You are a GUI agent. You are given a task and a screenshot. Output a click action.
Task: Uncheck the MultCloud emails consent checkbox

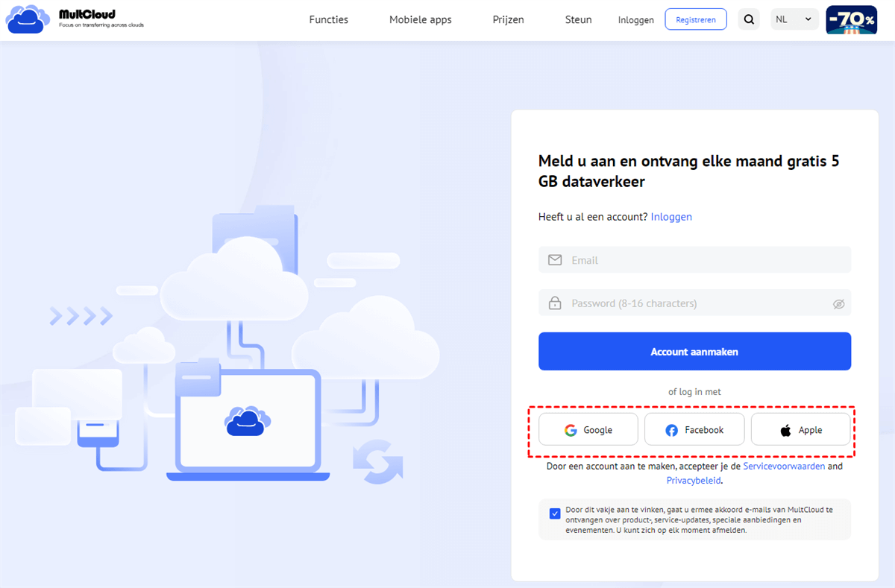(x=555, y=513)
